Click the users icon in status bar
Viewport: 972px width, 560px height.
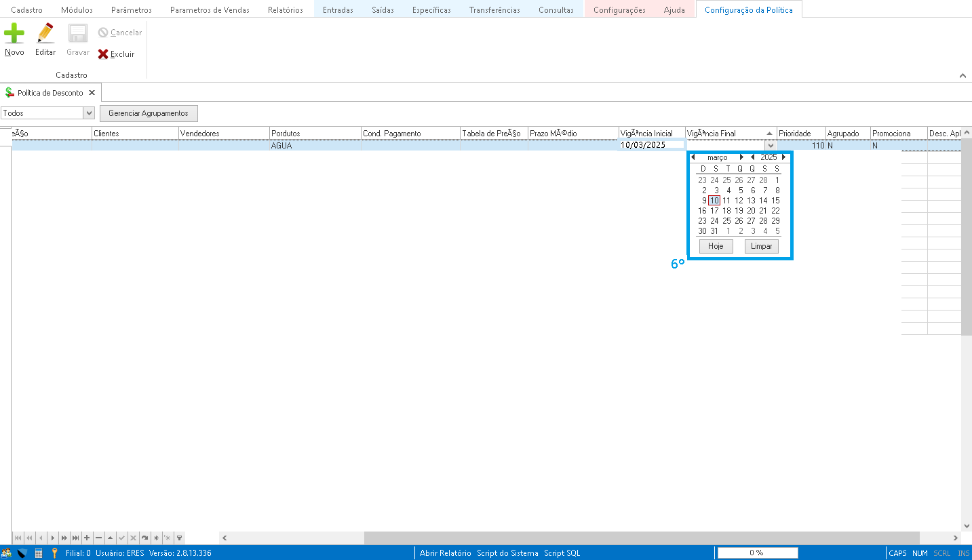6,553
